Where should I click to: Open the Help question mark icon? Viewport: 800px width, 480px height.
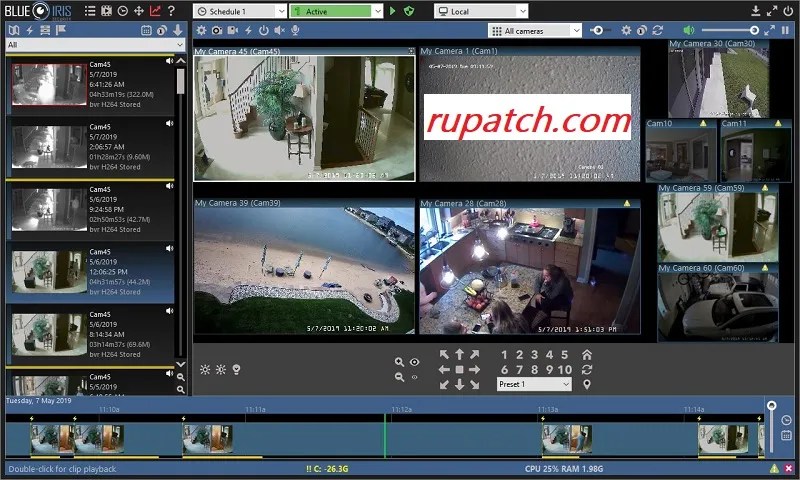coord(171,11)
